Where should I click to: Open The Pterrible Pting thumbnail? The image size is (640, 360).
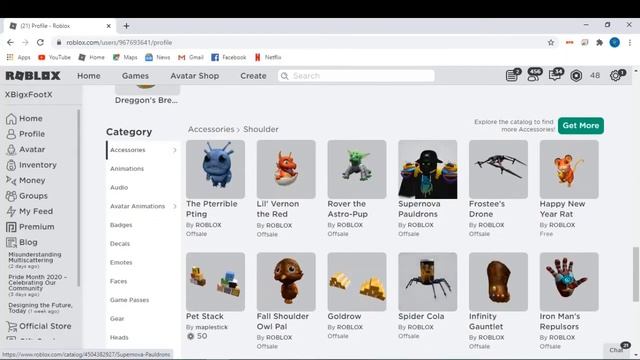(x=216, y=169)
